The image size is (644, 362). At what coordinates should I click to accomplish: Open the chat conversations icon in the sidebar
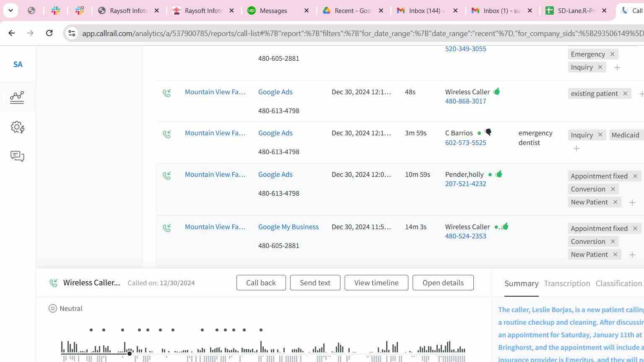tap(17, 156)
